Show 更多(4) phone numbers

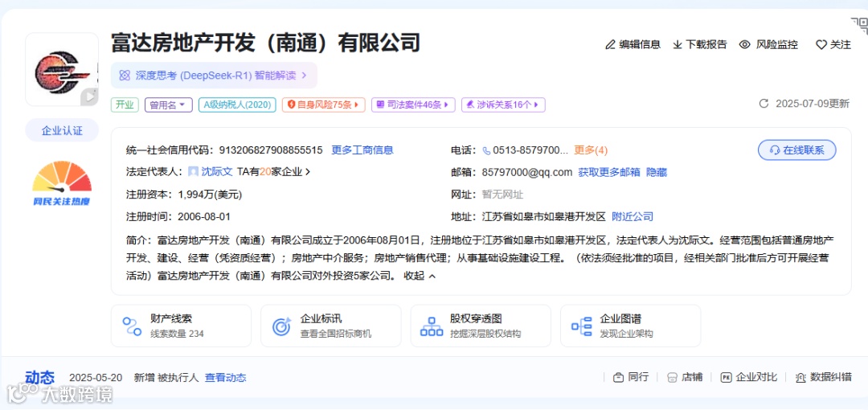[x=591, y=150]
